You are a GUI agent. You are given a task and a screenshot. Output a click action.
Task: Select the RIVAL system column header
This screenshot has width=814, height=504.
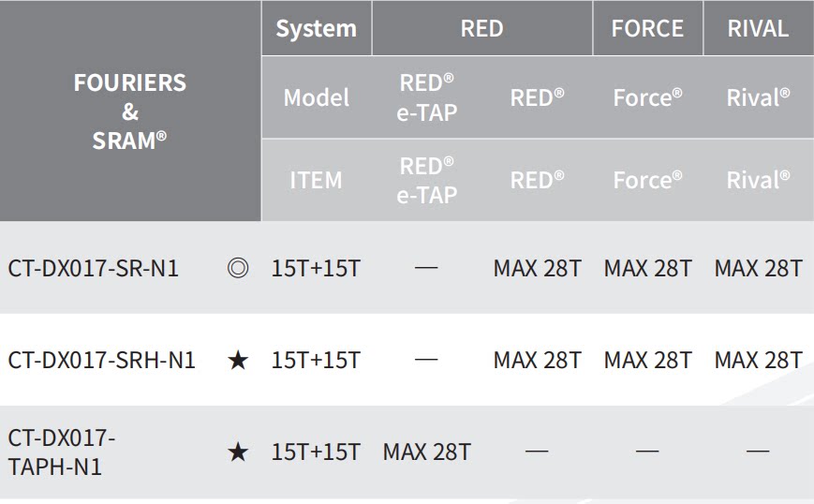coord(758,28)
